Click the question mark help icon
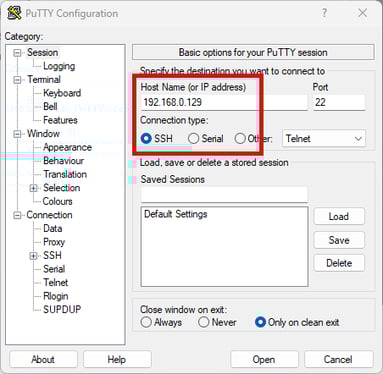Image resolution: width=383 pixels, height=374 pixels. (x=324, y=13)
